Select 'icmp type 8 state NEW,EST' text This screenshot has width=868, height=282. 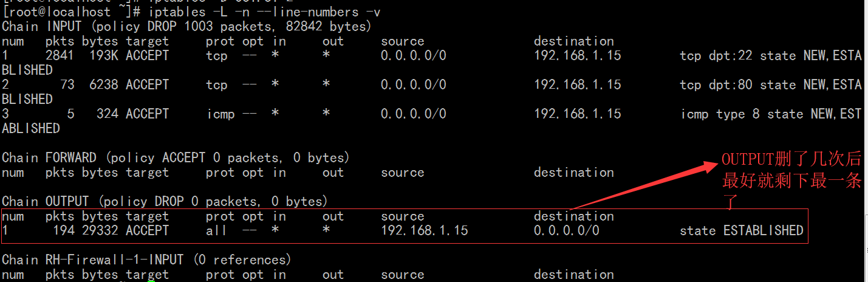771,114
